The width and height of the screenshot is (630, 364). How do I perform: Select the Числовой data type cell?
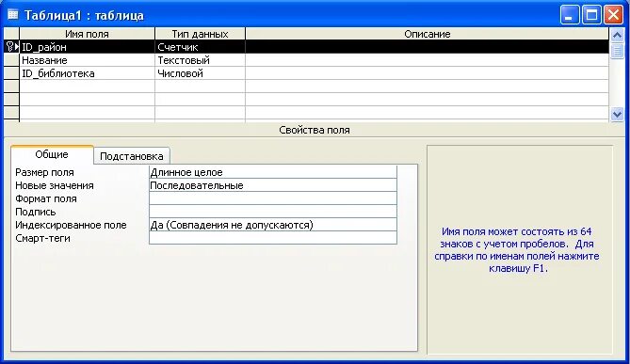(x=200, y=73)
